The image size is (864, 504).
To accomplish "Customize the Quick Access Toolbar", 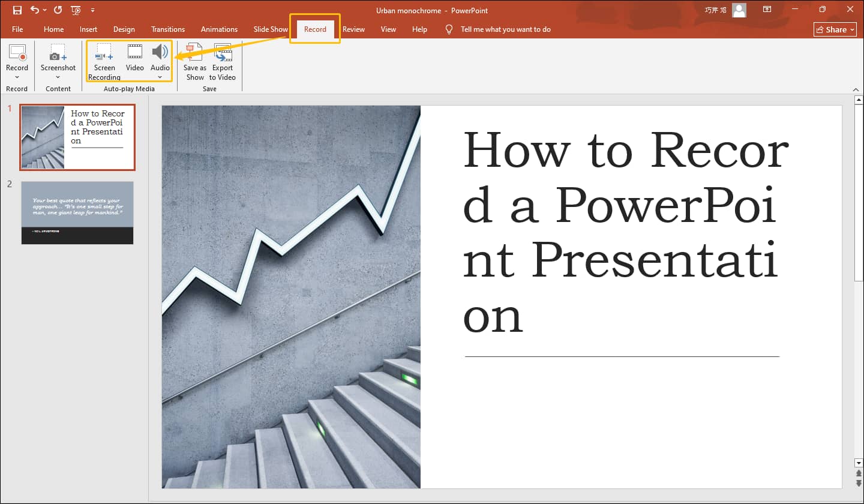I will (92, 10).
